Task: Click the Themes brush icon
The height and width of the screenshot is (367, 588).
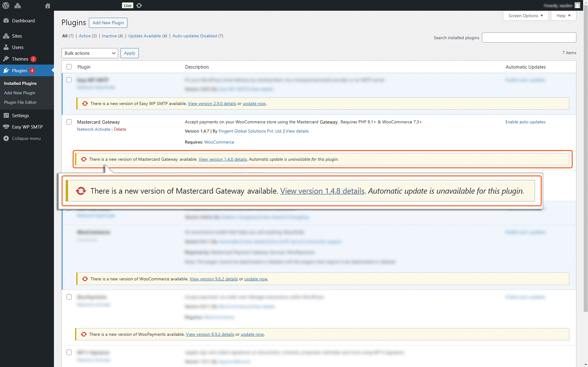Action: [6, 59]
